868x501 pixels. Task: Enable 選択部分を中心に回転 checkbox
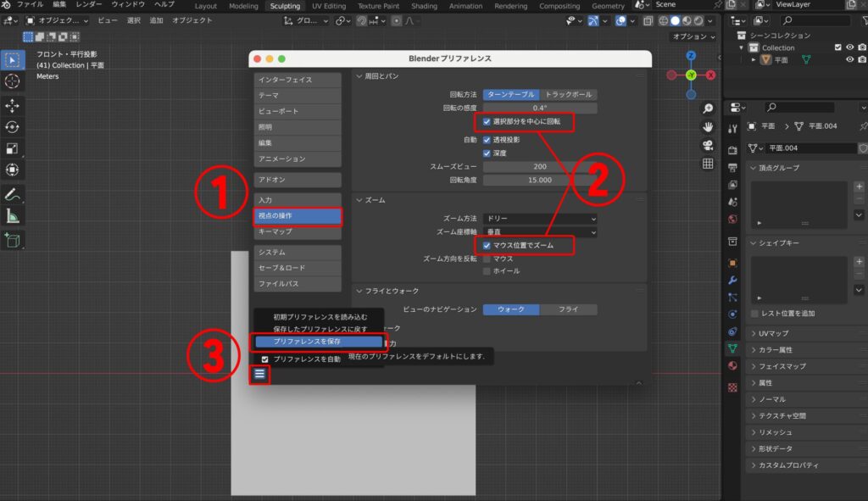[487, 122]
